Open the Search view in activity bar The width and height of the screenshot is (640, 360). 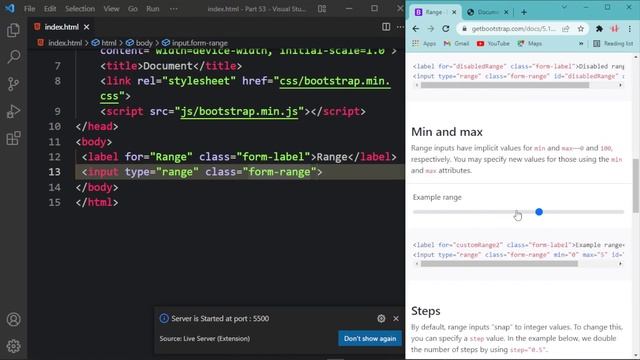[13, 57]
